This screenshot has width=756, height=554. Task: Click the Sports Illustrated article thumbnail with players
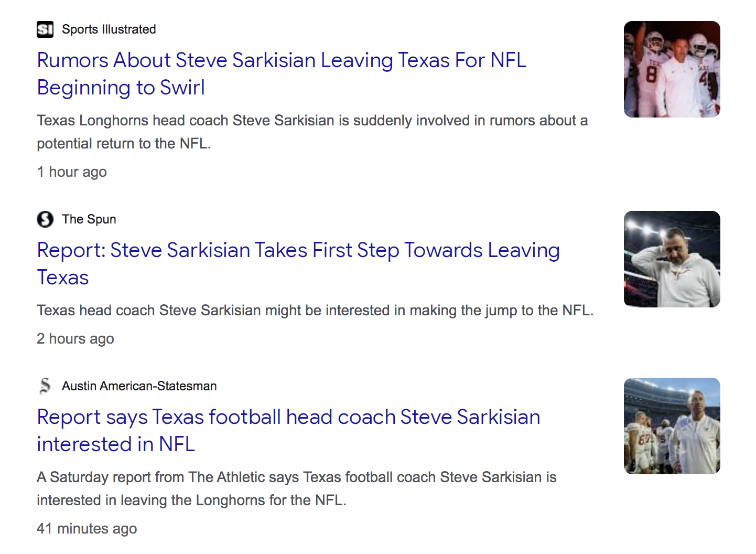coord(672,69)
